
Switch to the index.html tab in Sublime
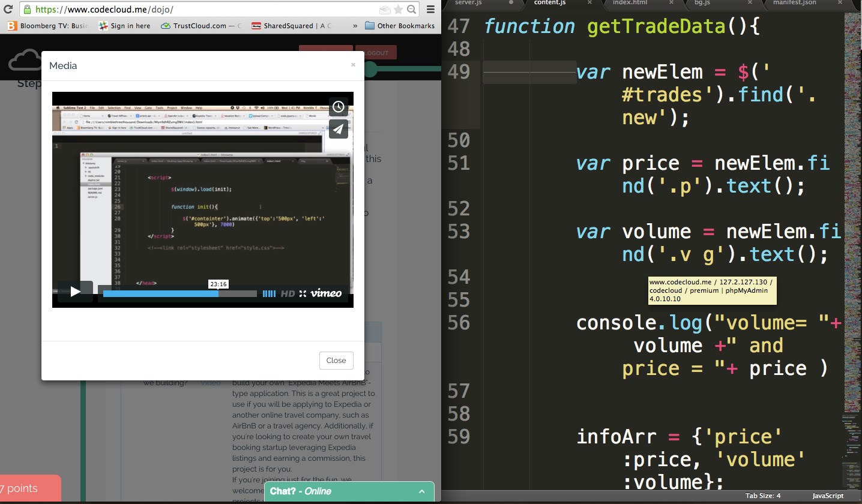[x=630, y=2]
